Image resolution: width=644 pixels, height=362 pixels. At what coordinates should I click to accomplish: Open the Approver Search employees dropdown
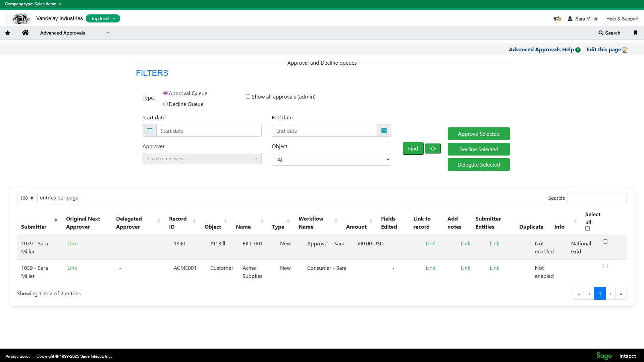tap(202, 159)
